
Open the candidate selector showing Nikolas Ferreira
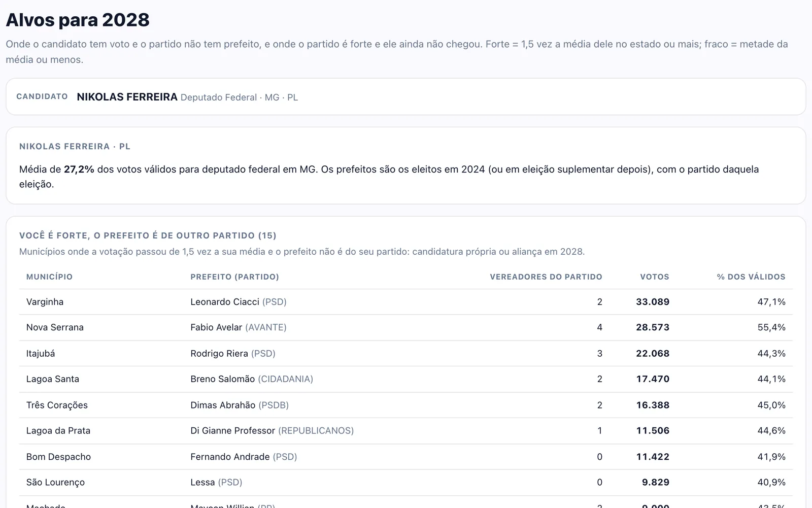click(x=405, y=96)
